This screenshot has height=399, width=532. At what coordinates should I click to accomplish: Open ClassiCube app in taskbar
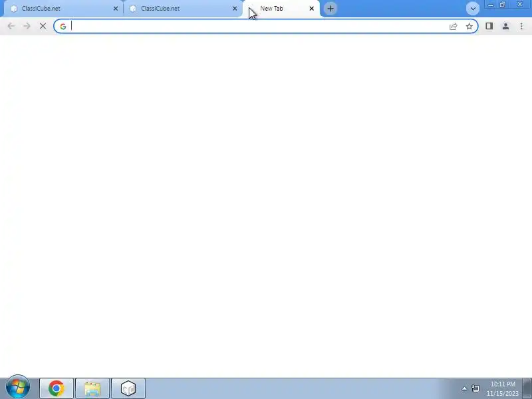click(x=128, y=388)
